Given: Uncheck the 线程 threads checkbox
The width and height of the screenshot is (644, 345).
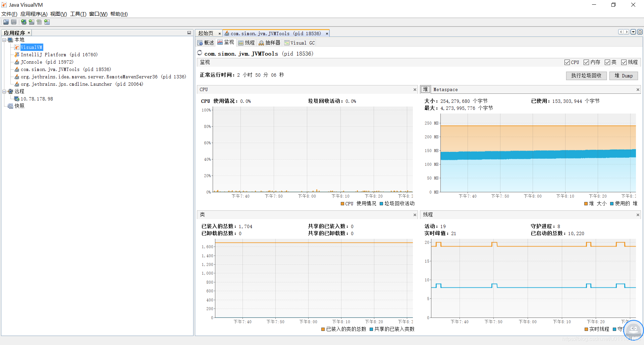Looking at the screenshot, I should 624,62.
